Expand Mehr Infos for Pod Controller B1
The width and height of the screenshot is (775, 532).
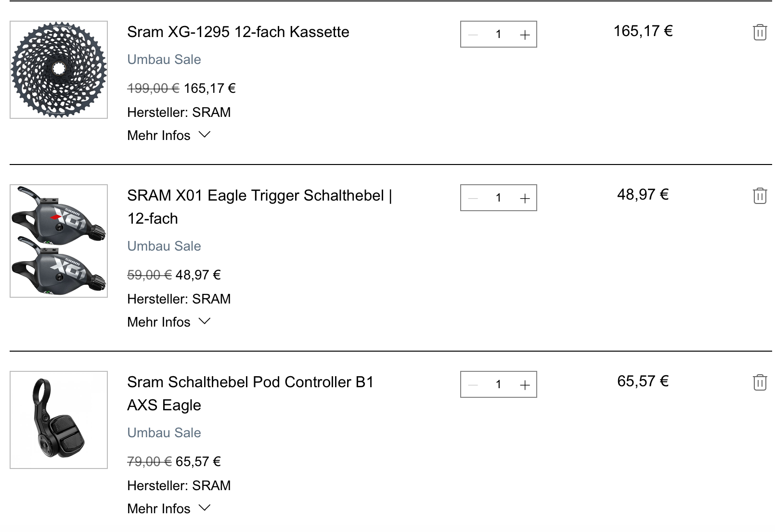168,509
